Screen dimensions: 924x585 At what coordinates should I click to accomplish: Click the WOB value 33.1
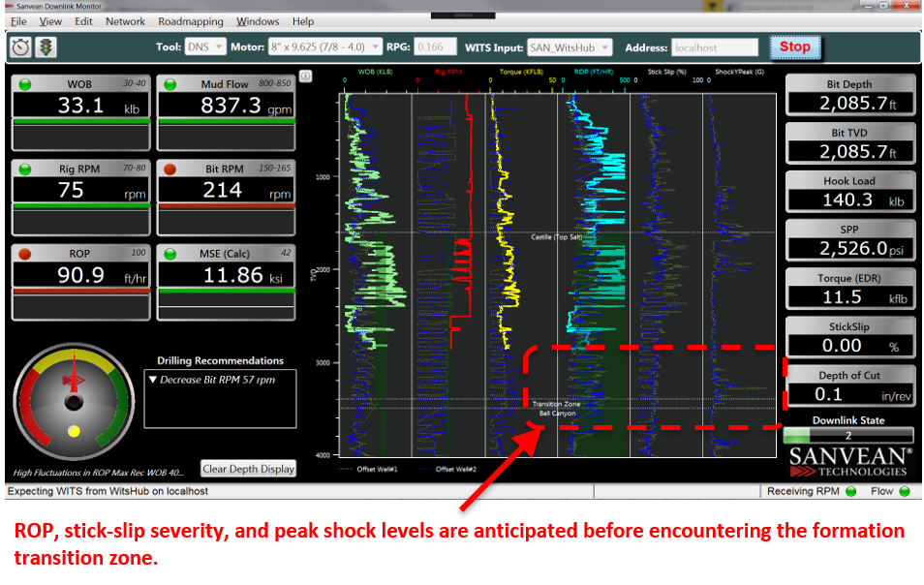point(80,106)
